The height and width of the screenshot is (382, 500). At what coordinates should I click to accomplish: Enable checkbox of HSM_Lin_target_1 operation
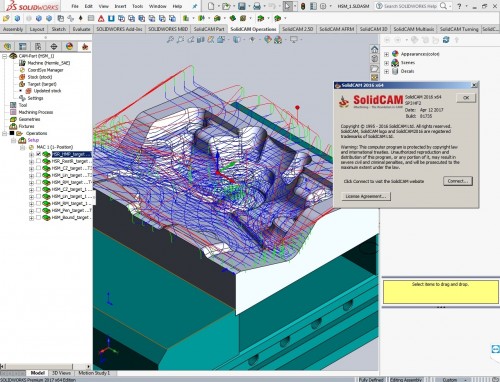click(x=38, y=196)
